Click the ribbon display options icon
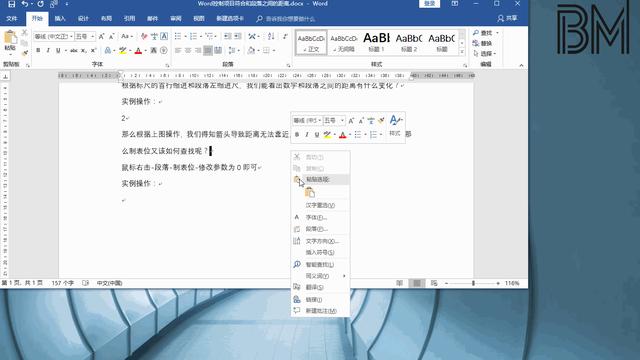This screenshot has width=640, height=360. [x=455, y=4]
